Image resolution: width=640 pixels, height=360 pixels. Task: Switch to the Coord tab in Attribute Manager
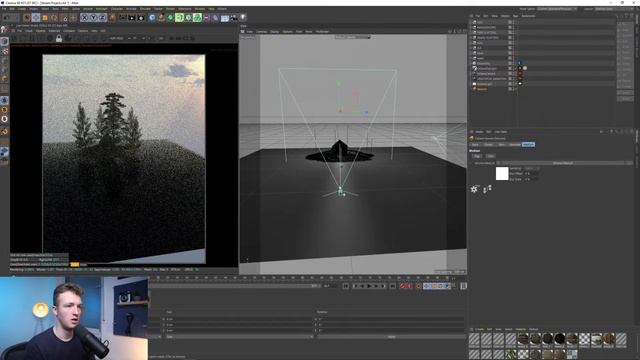[x=488, y=144]
